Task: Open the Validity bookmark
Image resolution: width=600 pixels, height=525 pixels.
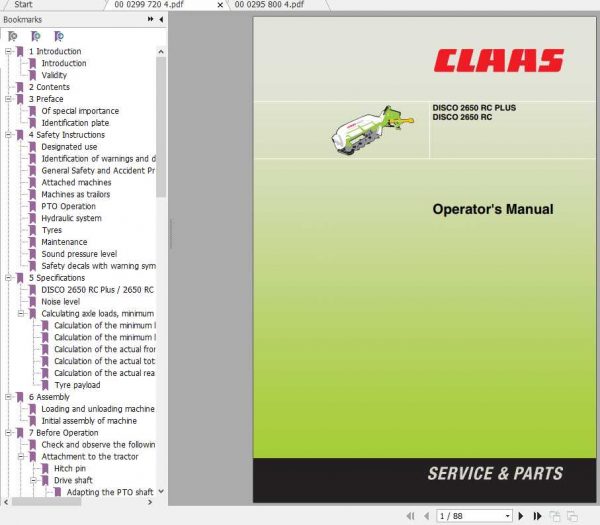Action: [54, 75]
